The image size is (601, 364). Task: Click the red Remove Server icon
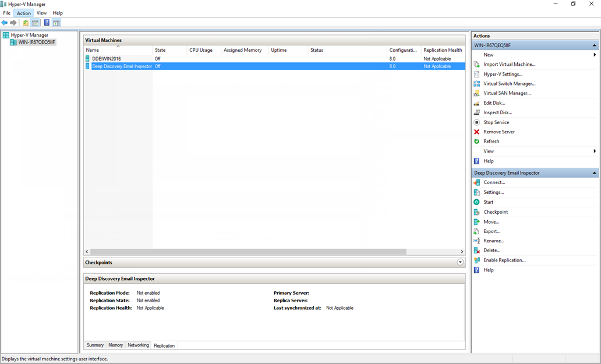476,132
